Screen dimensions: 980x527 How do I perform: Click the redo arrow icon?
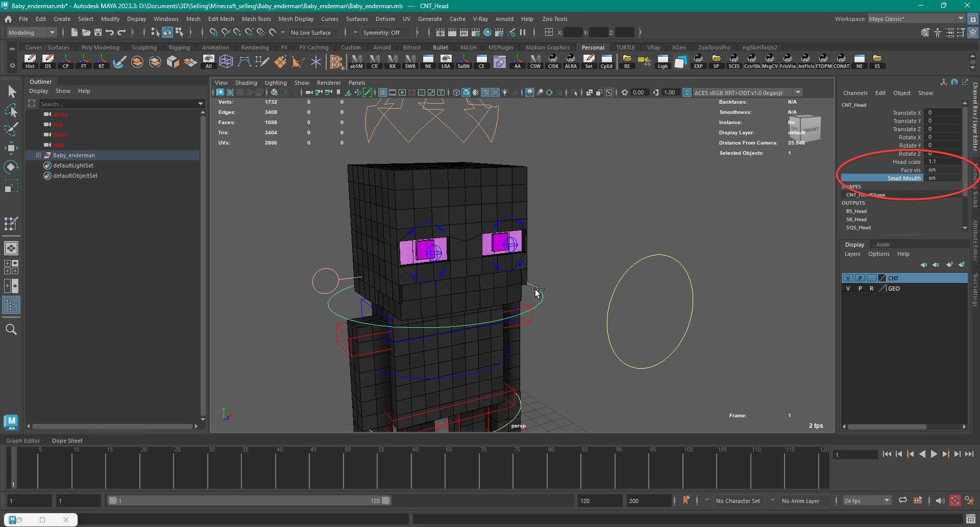[x=121, y=33]
